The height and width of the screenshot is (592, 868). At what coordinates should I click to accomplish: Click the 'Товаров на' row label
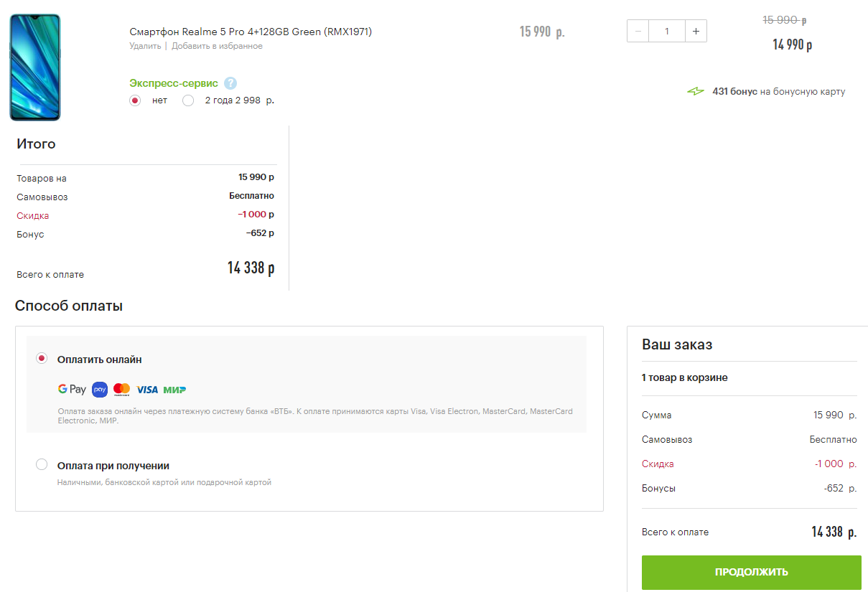point(42,178)
